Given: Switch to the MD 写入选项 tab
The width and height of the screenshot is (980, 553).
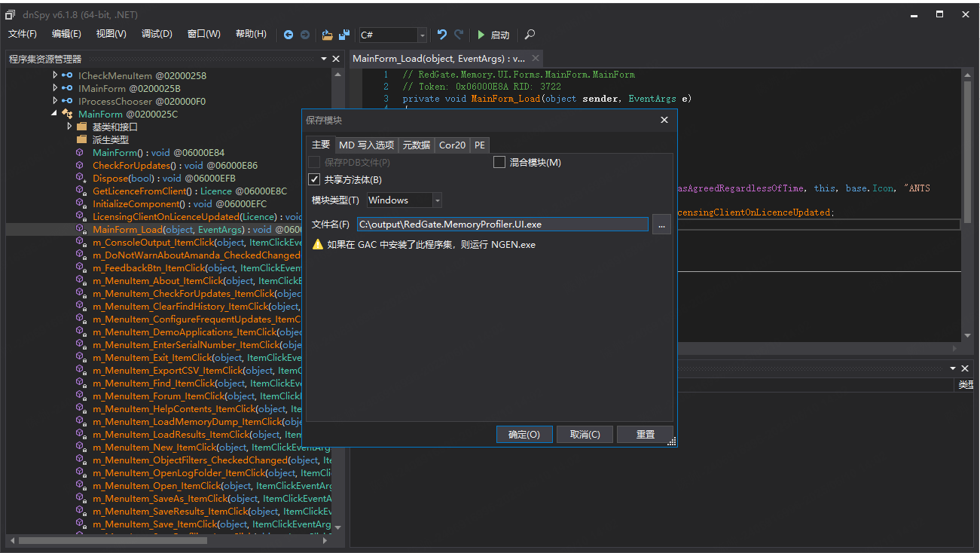Looking at the screenshot, I should click(x=366, y=145).
